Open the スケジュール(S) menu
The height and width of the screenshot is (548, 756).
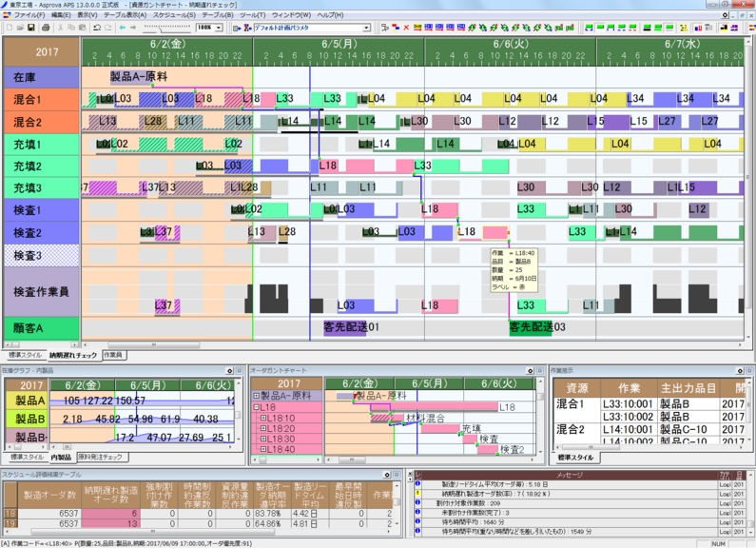point(177,15)
